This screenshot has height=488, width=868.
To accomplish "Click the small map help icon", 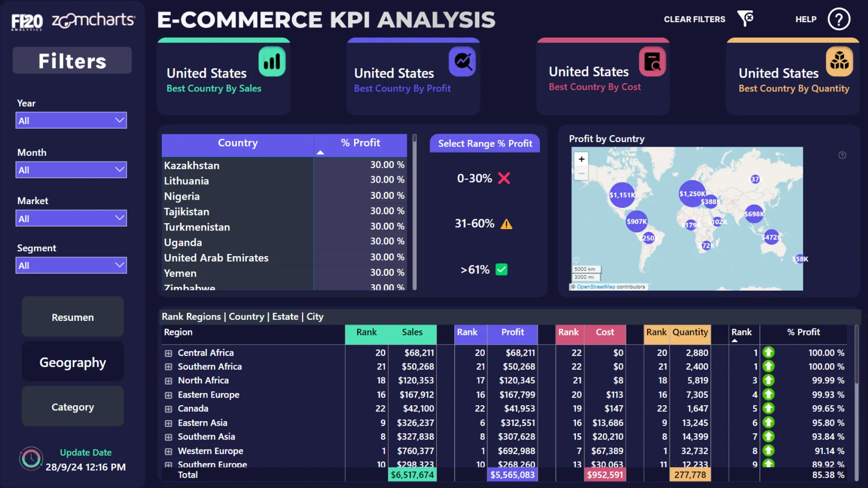I will pos(842,155).
